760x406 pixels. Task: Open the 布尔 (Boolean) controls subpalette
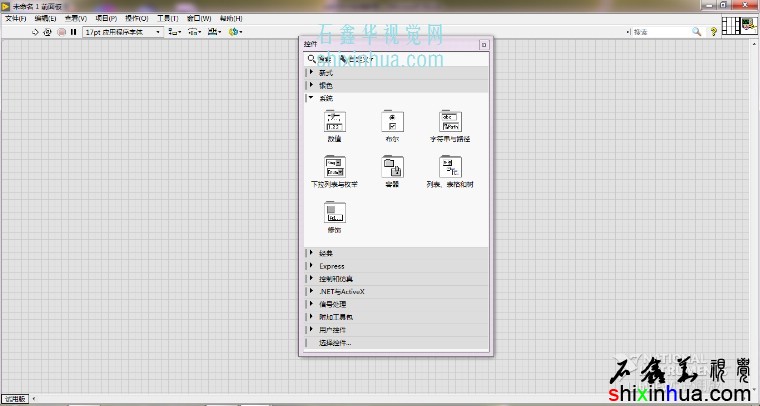pyautogui.click(x=391, y=121)
